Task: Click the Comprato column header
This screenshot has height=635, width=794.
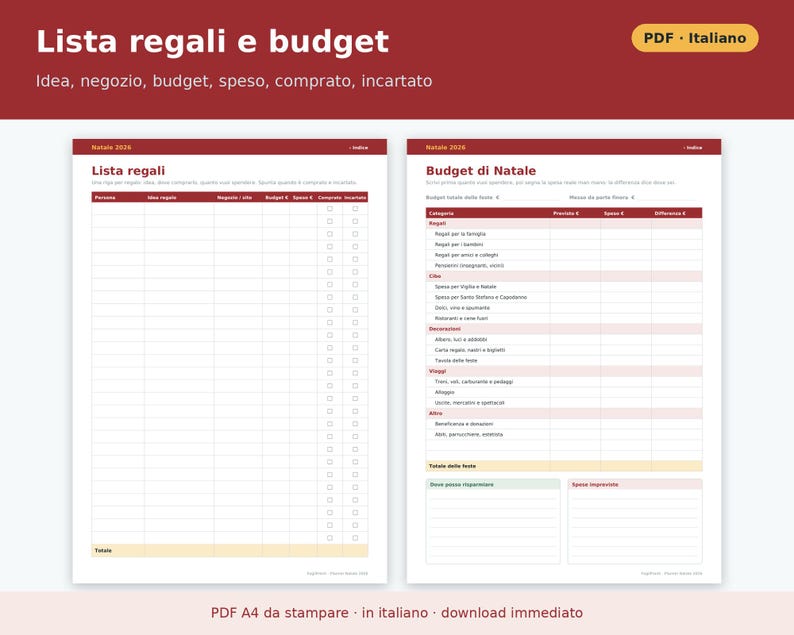Action: 330,197
